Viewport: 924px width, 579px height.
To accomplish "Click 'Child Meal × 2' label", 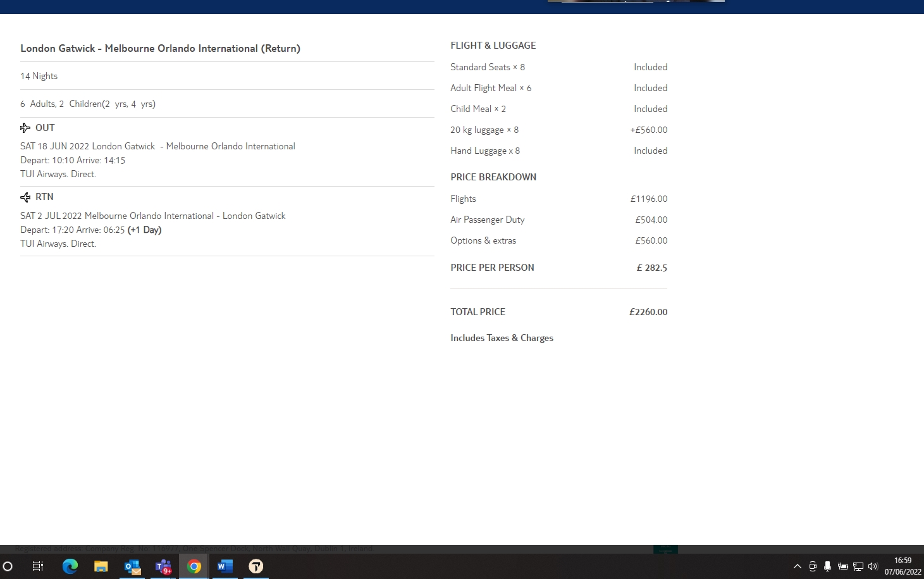I will click(x=478, y=109).
